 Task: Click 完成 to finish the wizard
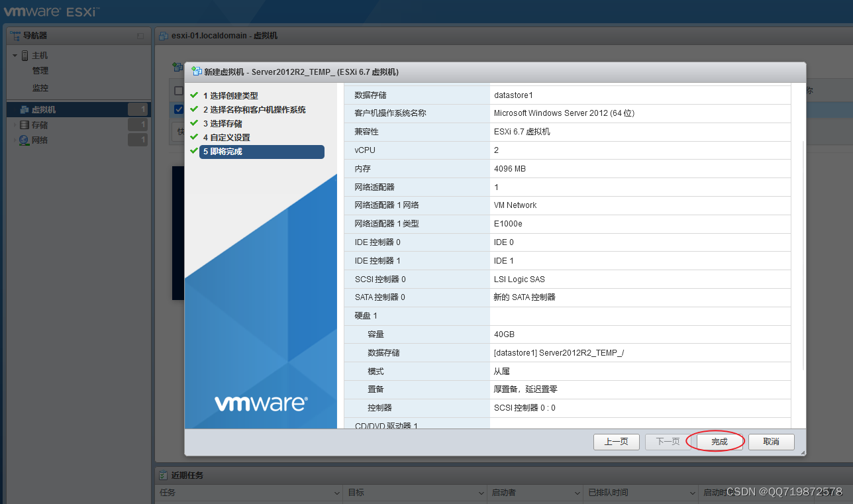pos(719,442)
